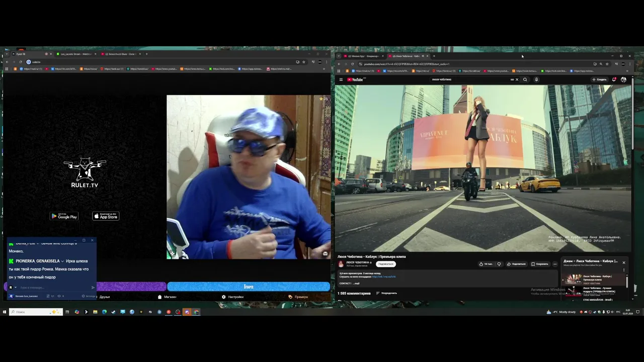Reload the YouTube page
644x362 pixels.
[352, 64]
